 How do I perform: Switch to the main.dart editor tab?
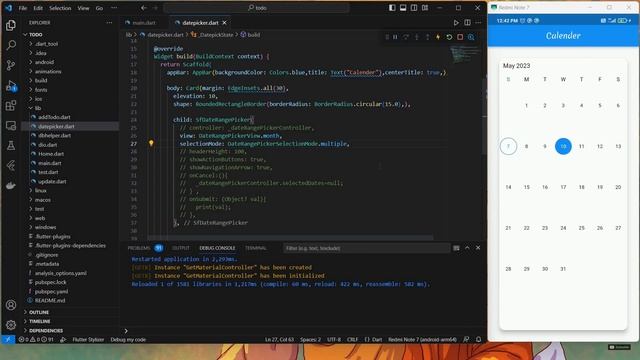click(x=144, y=23)
